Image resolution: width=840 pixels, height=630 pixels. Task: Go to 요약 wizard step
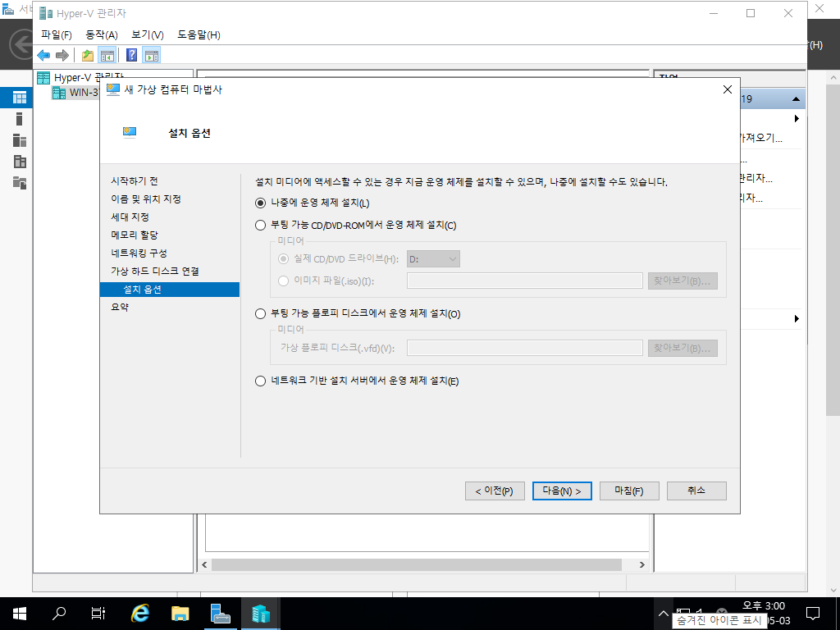point(120,308)
